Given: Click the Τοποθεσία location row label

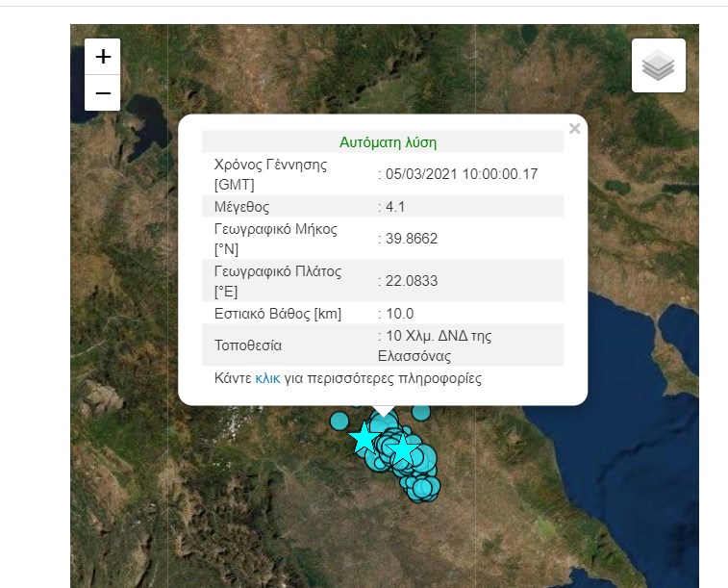Looking at the screenshot, I should [248, 345].
